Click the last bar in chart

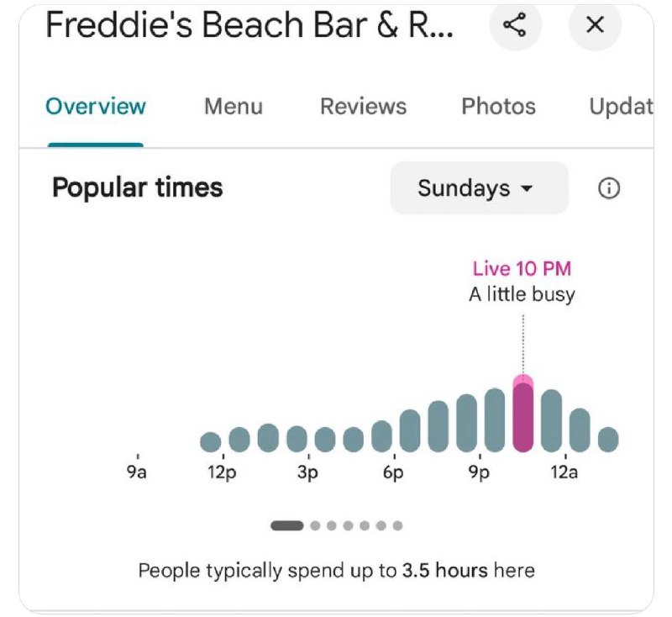tap(608, 439)
